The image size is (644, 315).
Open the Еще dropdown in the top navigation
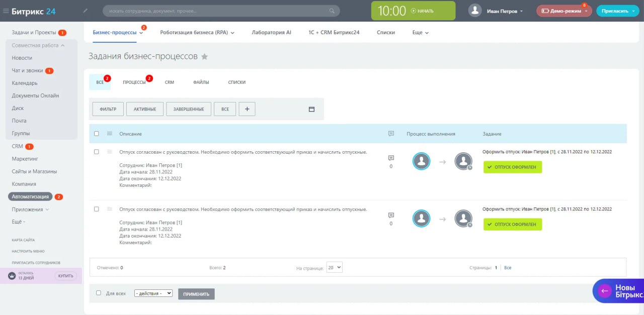pyautogui.click(x=420, y=32)
